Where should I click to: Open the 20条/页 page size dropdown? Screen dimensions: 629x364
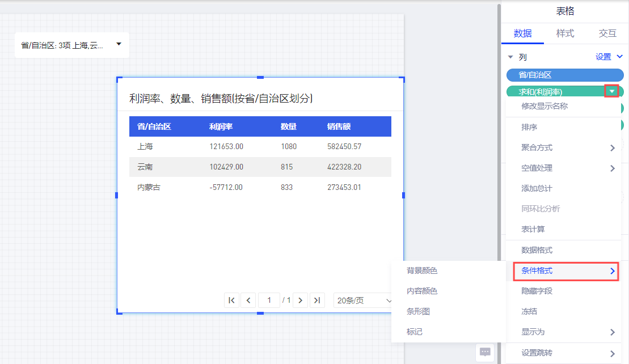pyautogui.click(x=364, y=300)
